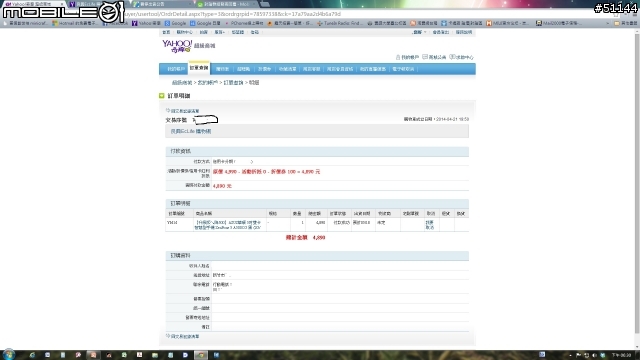Click the vertical page scrollbar

pos(637,184)
